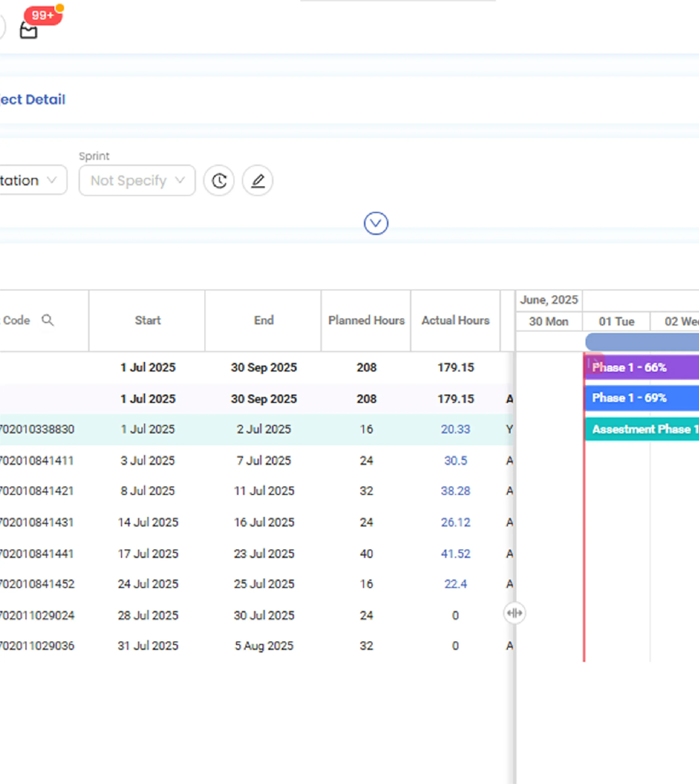Click the 'Actual Hours' column header
Image resolution: width=699 pixels, height=784 pixels.
click(x=456, y=320)
